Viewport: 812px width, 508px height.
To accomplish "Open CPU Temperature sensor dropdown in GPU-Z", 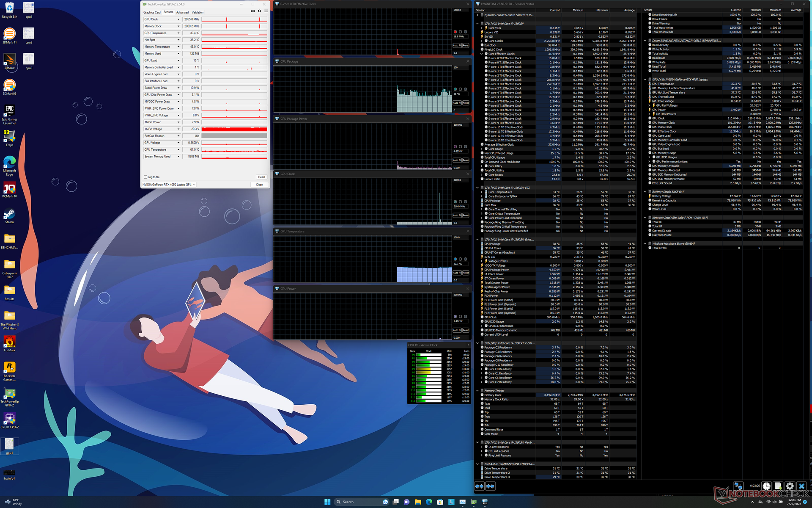I will click(x=178, y=149).
